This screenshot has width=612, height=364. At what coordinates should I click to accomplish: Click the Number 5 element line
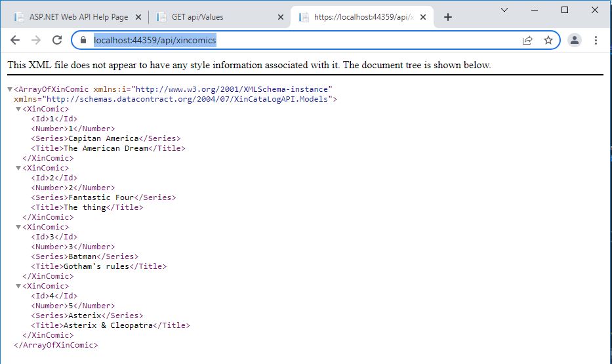(73, 306)
